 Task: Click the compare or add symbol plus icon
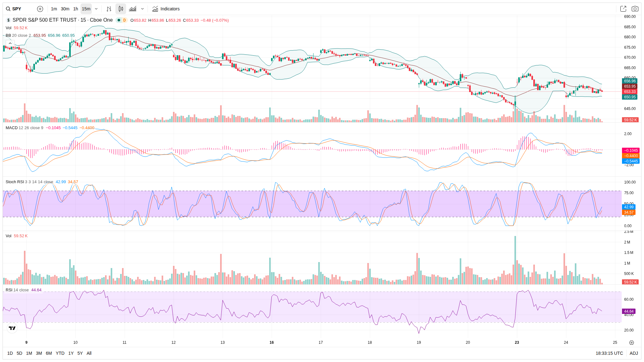coord(40,9)
